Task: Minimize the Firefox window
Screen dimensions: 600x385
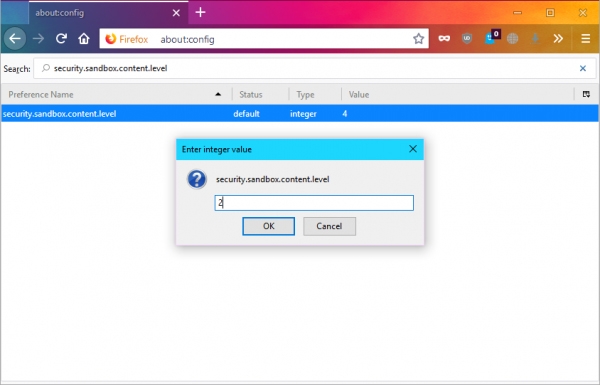Action: click(517, 13)
